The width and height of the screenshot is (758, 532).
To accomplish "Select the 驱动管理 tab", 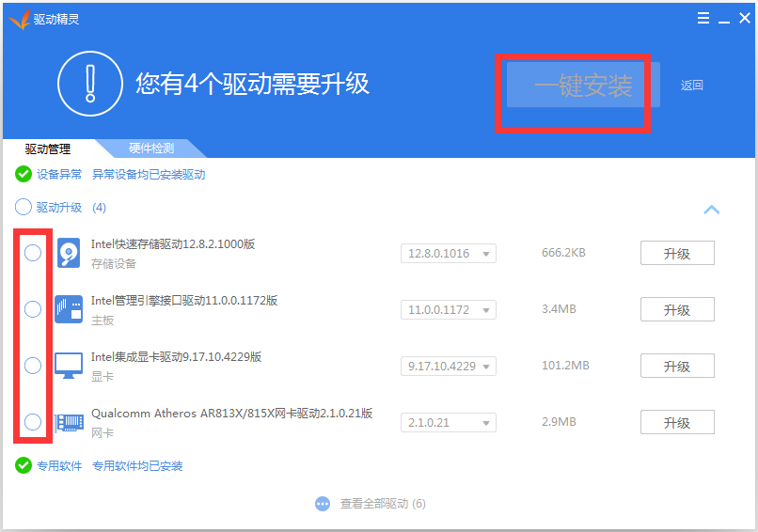I will 48,149.
